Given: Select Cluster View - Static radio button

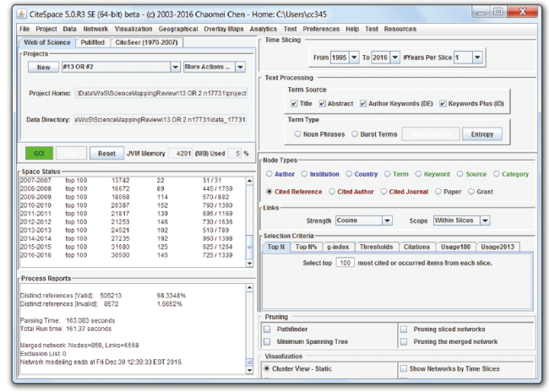Looking at the screenshot, I should [267, 368].
